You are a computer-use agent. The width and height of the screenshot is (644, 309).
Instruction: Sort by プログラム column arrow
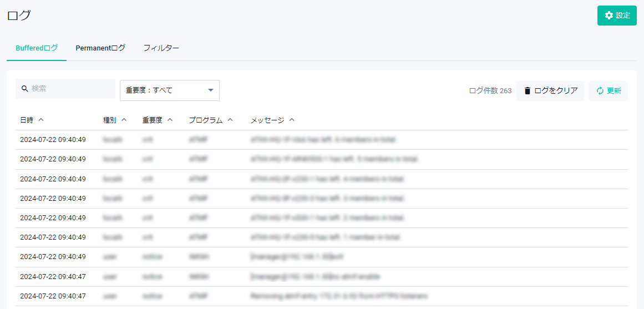[x=230, y=120]
